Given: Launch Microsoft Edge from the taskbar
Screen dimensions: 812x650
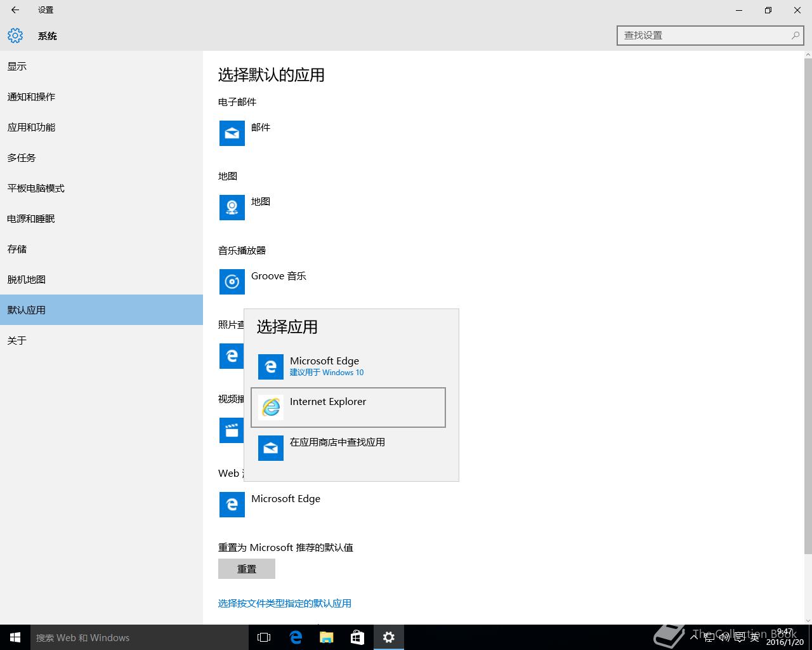Looking at the screenshot, I should 296,637.
